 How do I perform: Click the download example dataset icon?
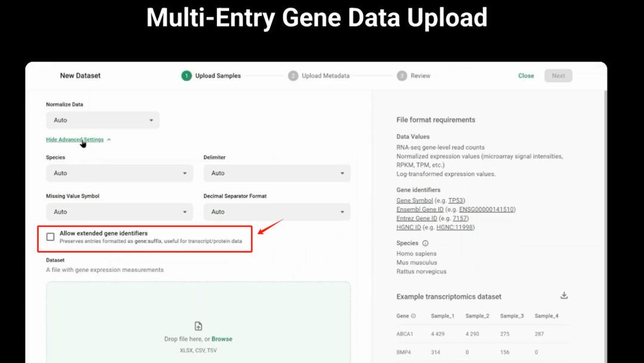[x=564, y=296]
